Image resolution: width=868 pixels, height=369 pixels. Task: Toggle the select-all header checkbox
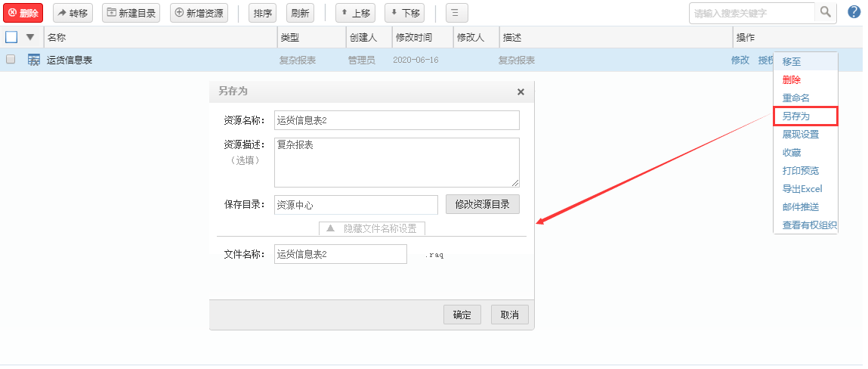click(x=11, y=37)
